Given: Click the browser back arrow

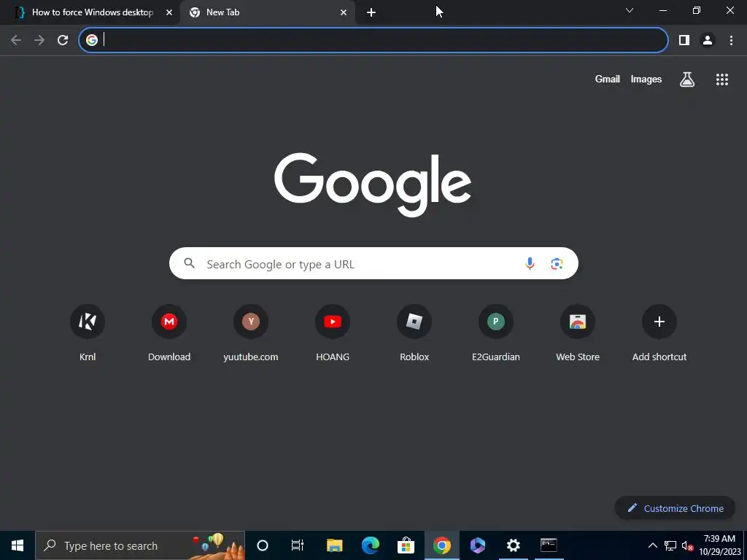Looking at the screenshot, I should tap(16, 40).
